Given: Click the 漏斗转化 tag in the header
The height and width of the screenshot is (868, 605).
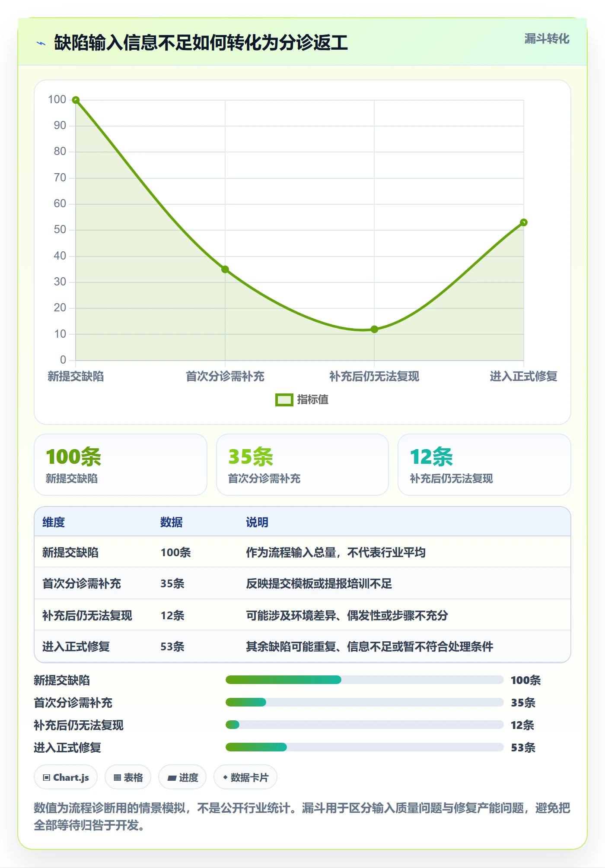Looking at the screenshot, I should point(547,39).
